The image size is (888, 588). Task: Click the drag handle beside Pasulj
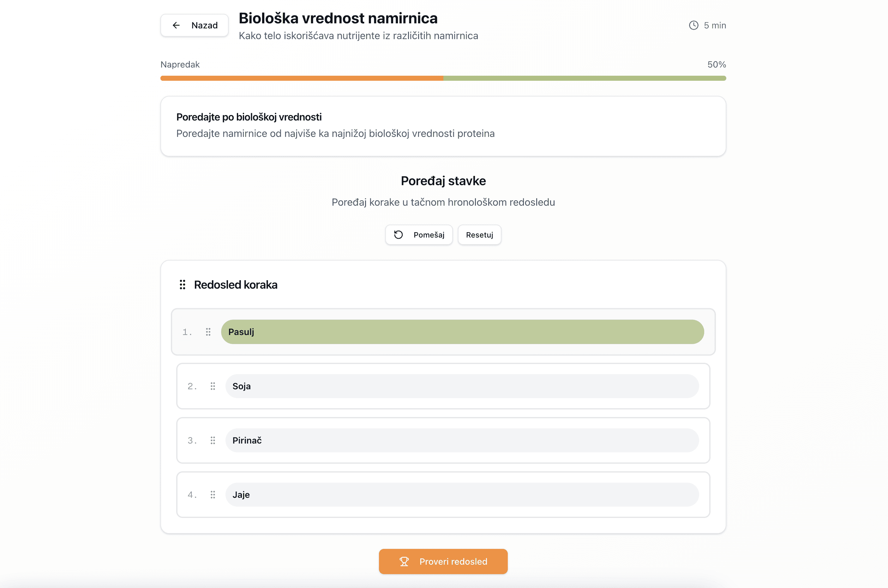tap(208, 332)
